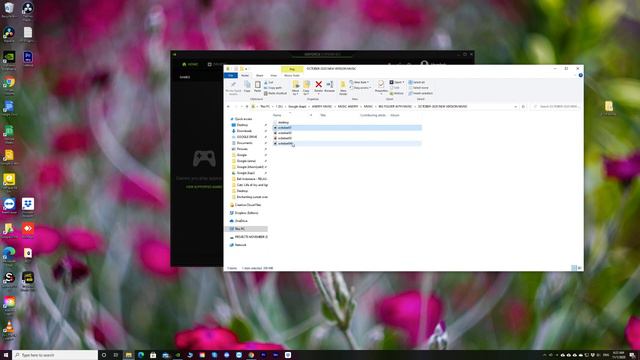Image resolution: width=640 pixels, height=360 pixels.
Task: Open the Home tab in GeForce Experience
Action: point(190,64)
